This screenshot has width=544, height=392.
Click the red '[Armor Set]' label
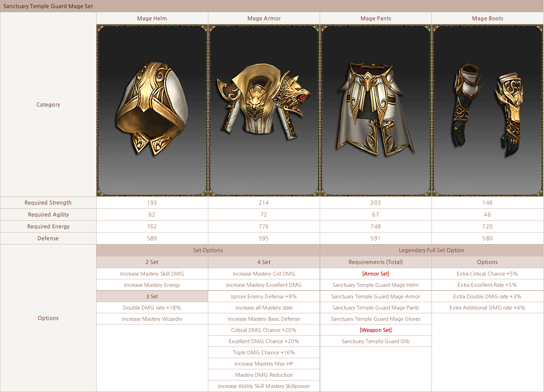point(376,274)
